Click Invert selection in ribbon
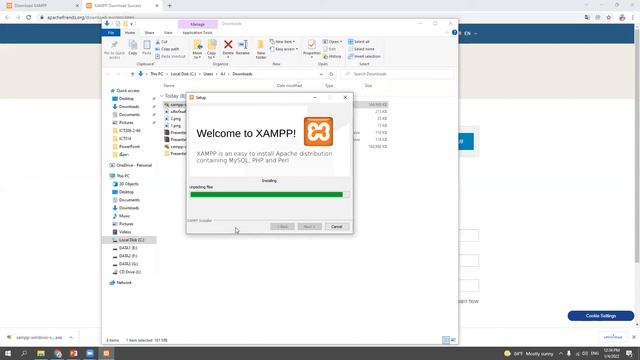The width and height of the screenshot is (640, 360). (364, 56)
